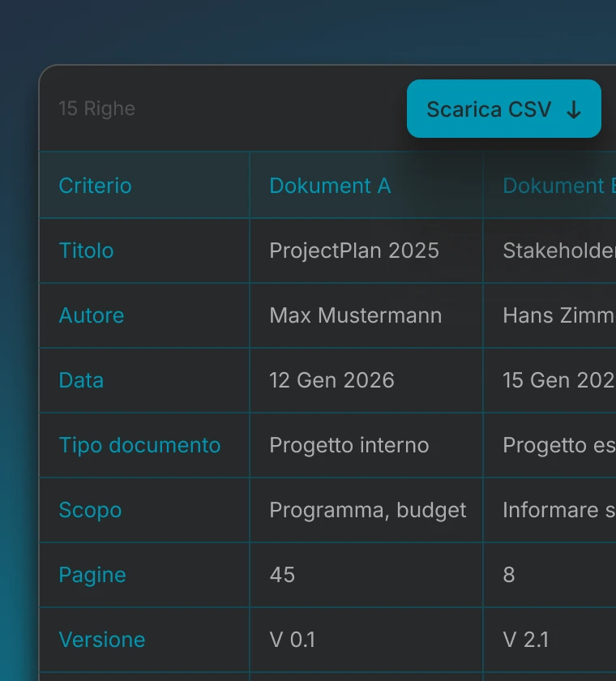Select the Max Mustermann author cell
The width and height of the screenshot is (616, 681).
click(356, 315)
